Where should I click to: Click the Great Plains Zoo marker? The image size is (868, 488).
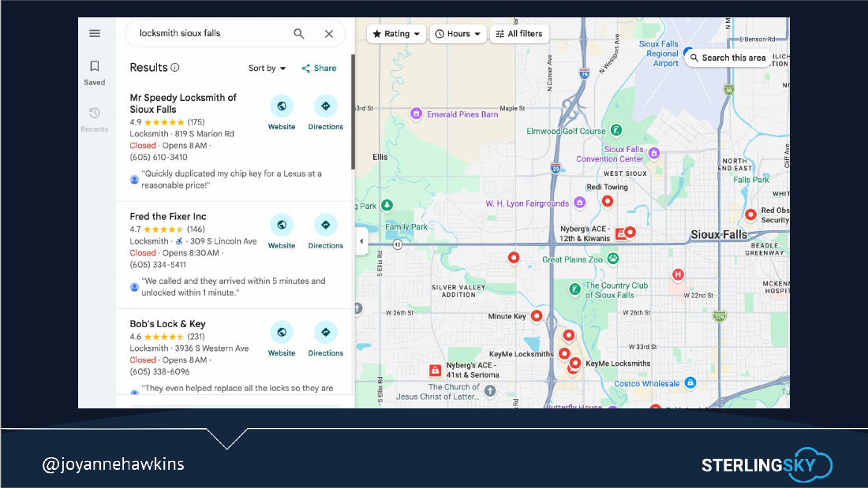tap(613, 259)
